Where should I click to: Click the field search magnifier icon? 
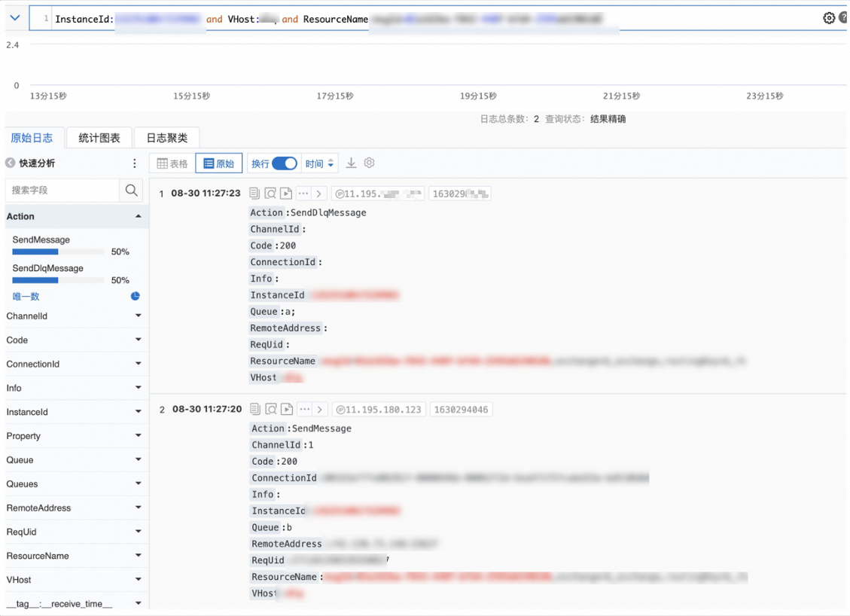point(131,191)
